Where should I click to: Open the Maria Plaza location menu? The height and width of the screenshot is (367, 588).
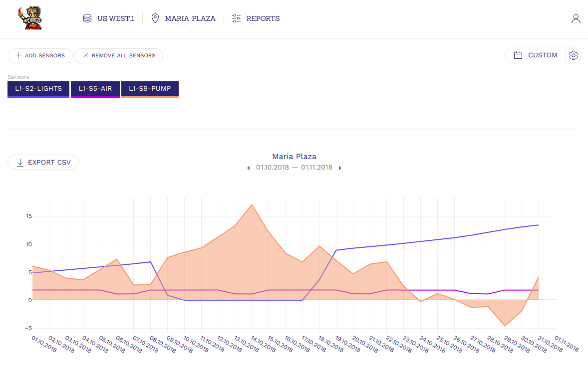click(190, 18)
